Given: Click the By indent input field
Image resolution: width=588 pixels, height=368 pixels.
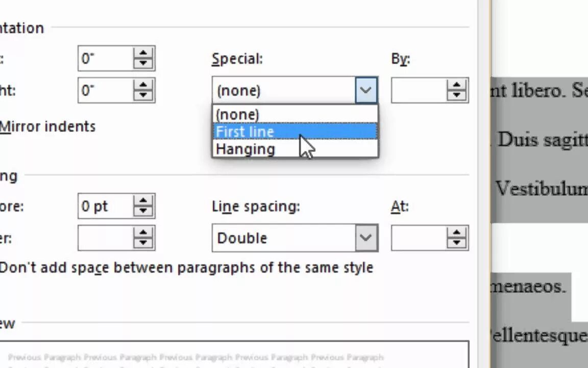Looking at the screenshot, I should 419,90.
